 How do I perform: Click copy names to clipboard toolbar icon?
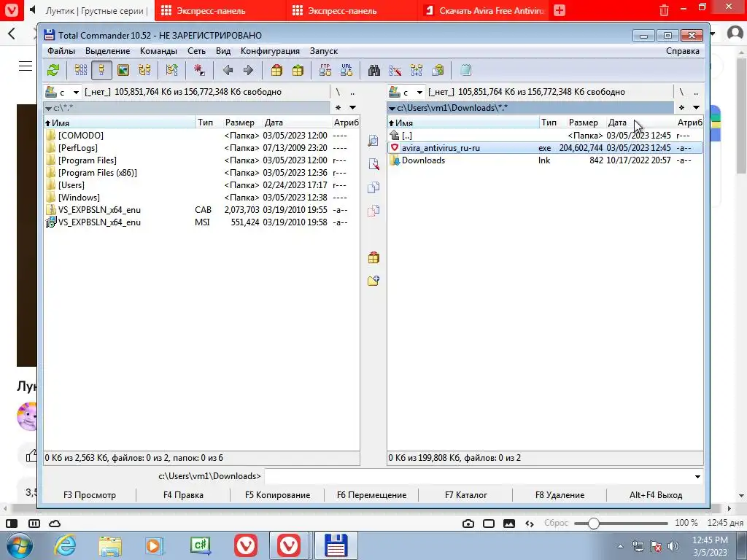[438, 71]
